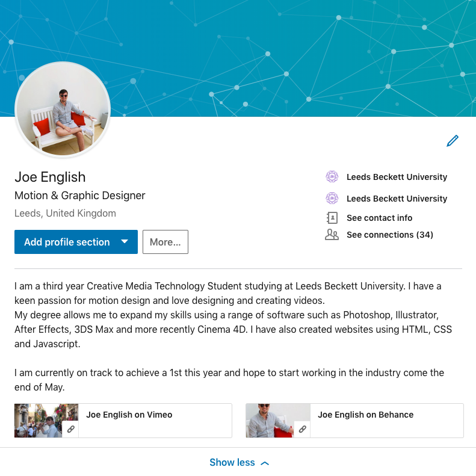The height and width of the screenshot is (476, 476).
Task: Open See contact info link
Action: point(380,218)
